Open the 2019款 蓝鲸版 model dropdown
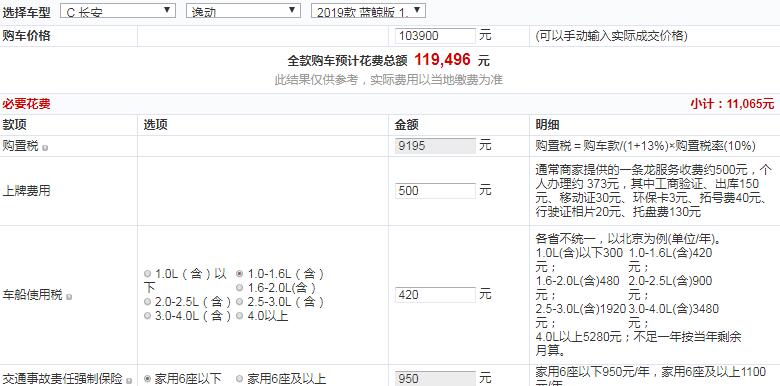 368,11
